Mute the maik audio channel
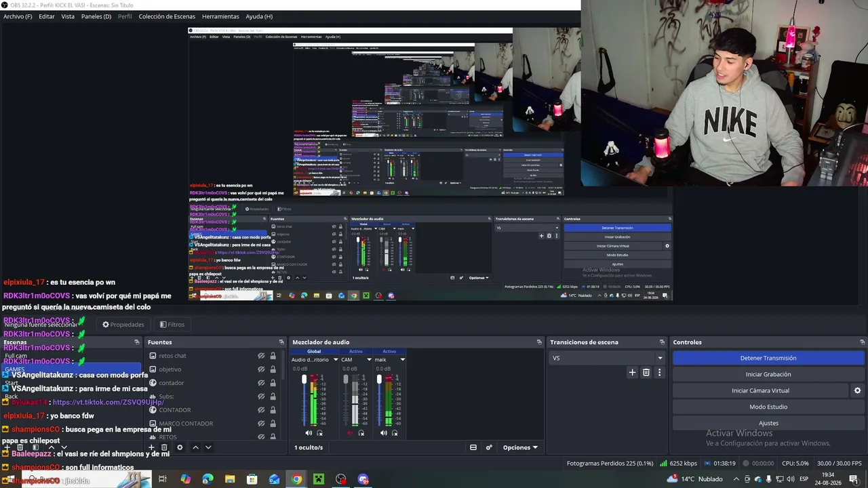 click(384, 433)
